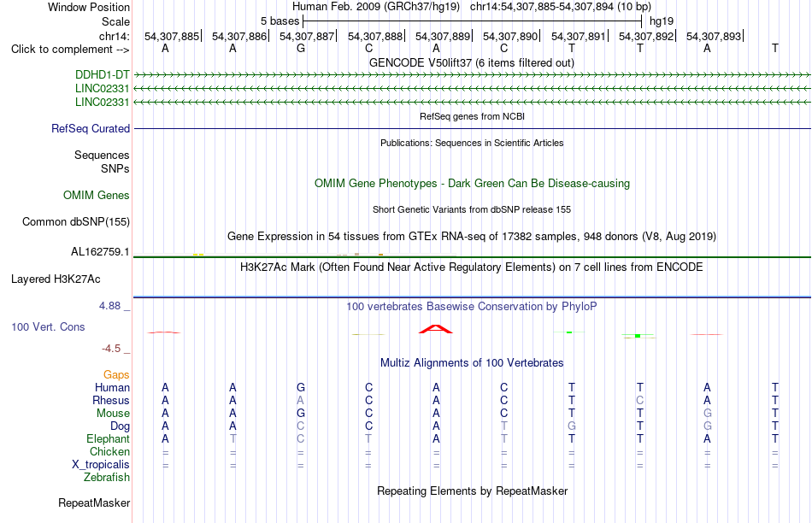Open the Common dbSNP(155) track label
The image size is (812, 523).
(x=76, y=221)
